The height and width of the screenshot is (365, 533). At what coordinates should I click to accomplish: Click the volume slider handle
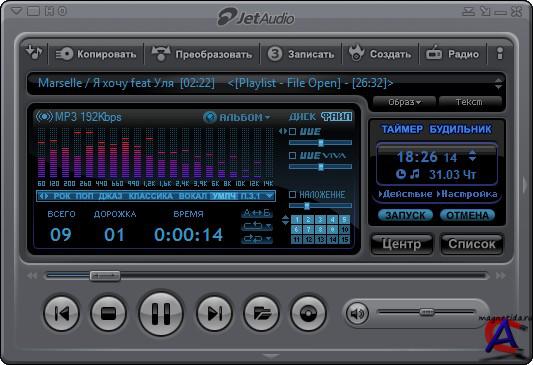[x=427, y=312]
